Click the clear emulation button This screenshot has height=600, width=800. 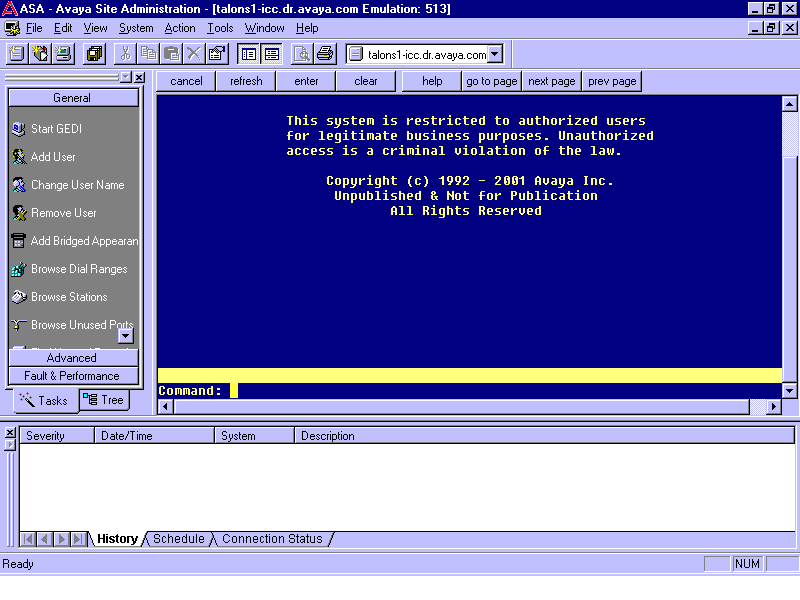point(366,81)
